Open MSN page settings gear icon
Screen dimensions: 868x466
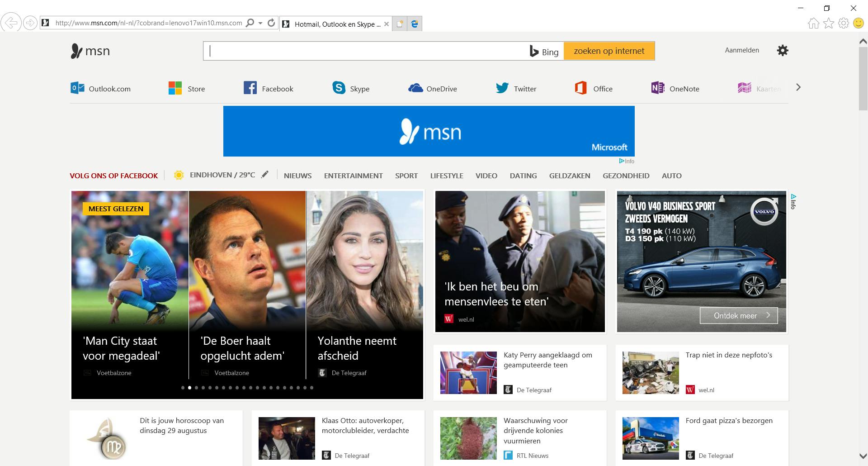(x=783, y=50)
